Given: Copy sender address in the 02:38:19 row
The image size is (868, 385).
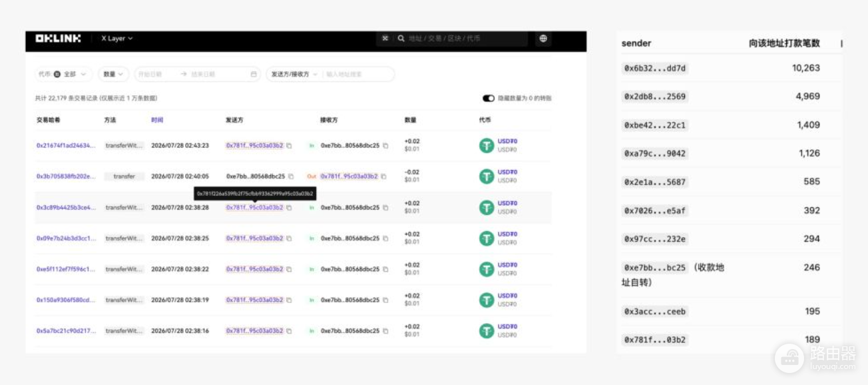Looking at the screenshot, I should [289, 300].
